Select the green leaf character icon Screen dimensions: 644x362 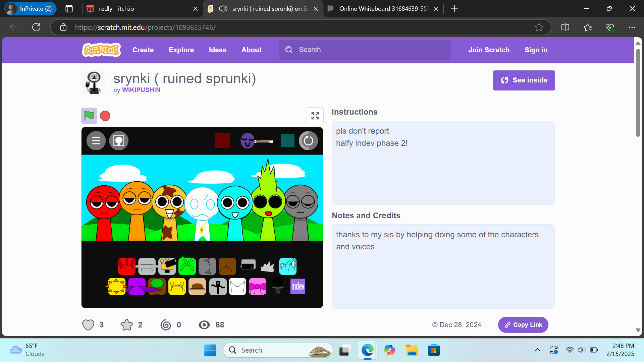[187, 266]
